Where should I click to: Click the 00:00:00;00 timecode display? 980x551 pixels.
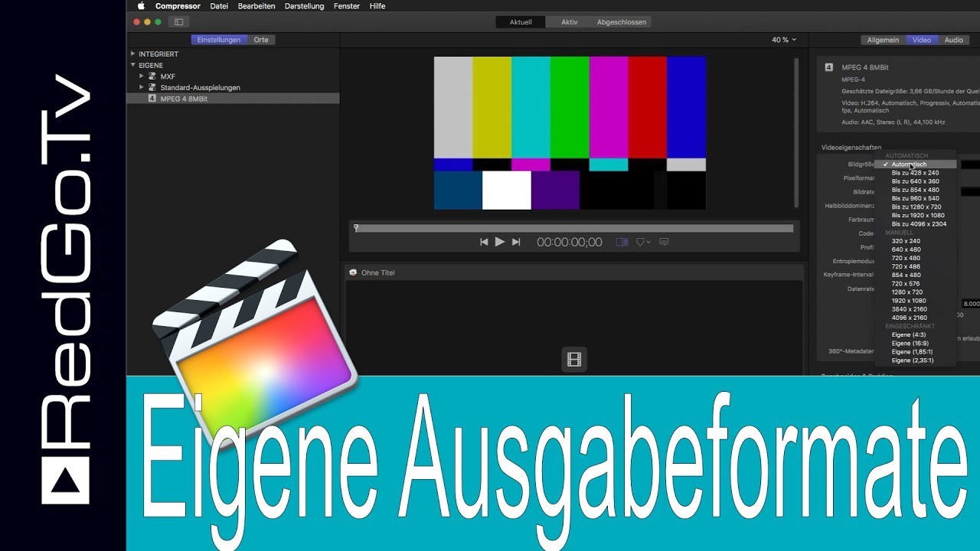[x=569, y=242]
